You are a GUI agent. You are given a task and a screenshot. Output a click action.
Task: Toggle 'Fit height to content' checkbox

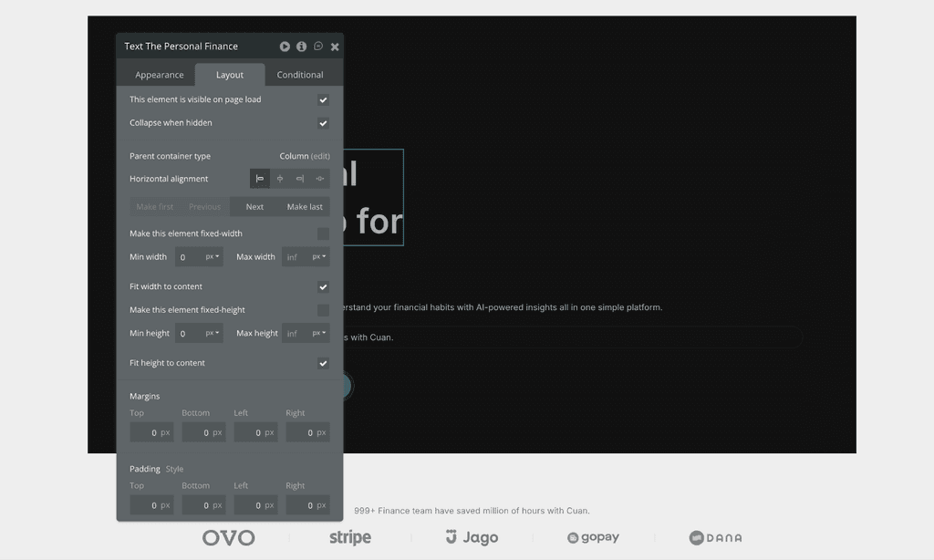pos(324,363)
